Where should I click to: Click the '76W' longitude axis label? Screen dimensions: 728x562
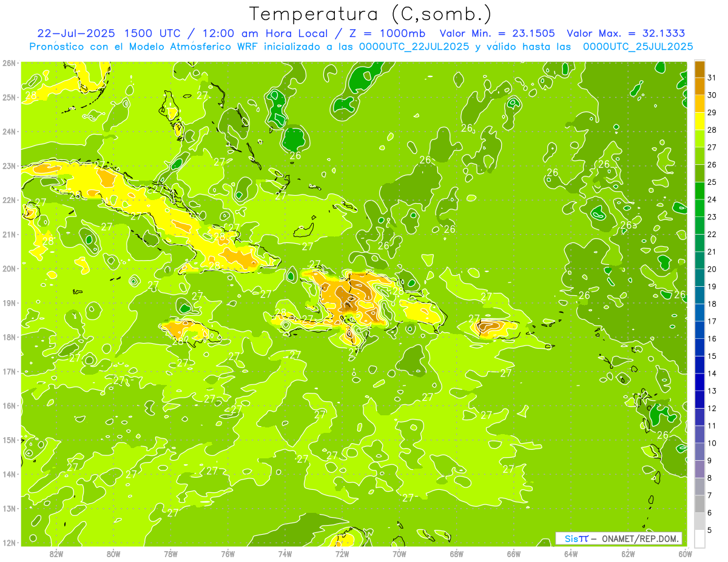point(228,554)
